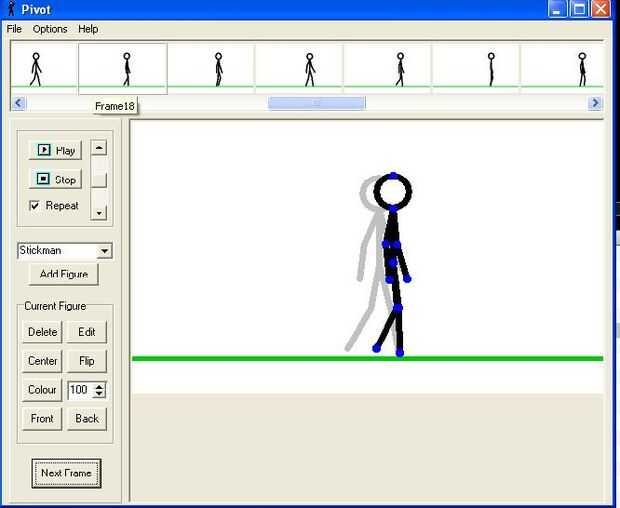Select the sixth frame thumbnail in the timeline

[x=476, y=69]
